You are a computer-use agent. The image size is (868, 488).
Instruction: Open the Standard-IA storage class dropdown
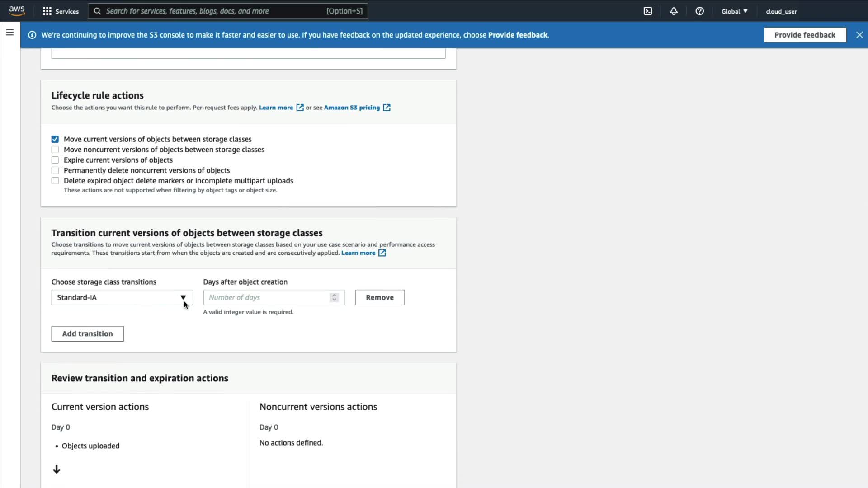122,297
